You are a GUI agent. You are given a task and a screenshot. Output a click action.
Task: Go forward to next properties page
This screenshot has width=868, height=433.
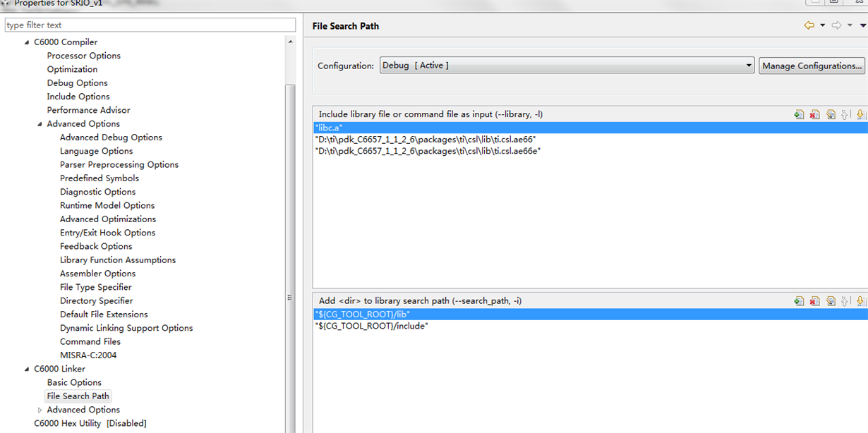pos(837,25)
